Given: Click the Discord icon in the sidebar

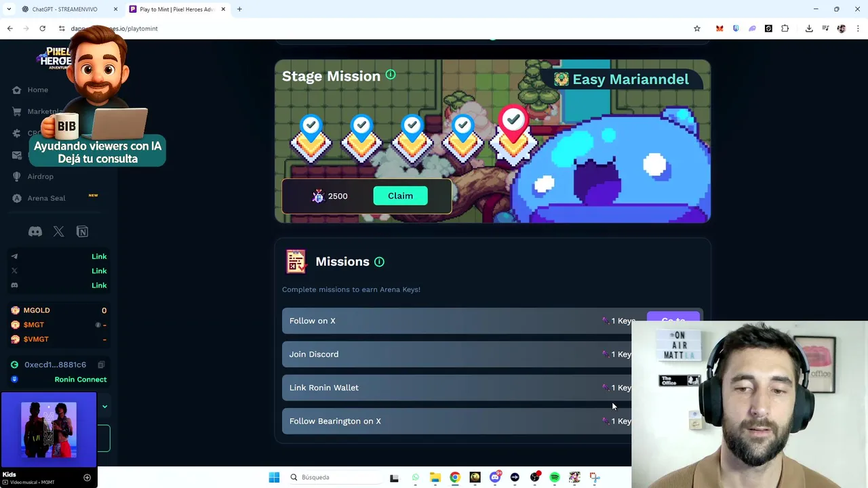Looking at the screenshot, I should [x=35, y=231].
